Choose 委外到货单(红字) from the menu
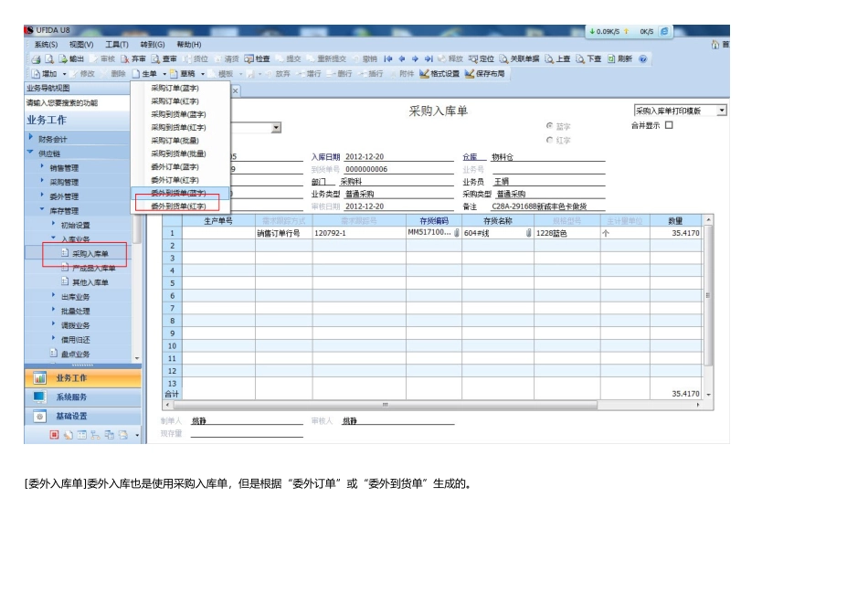 [178, 206]
